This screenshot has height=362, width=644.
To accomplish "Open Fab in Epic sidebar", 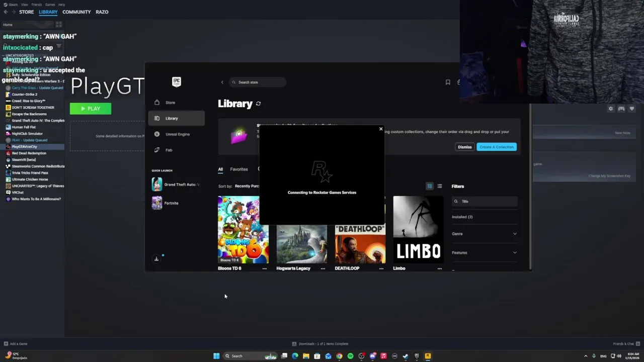I will click(x=176, y=150).
